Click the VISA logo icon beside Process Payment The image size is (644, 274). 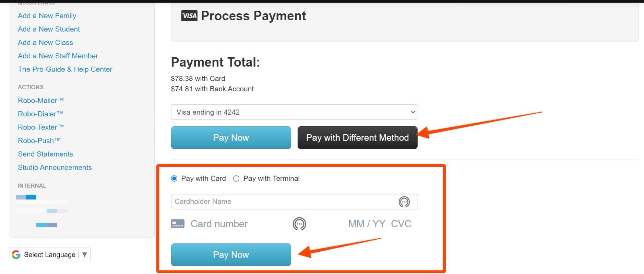(189, 16)
